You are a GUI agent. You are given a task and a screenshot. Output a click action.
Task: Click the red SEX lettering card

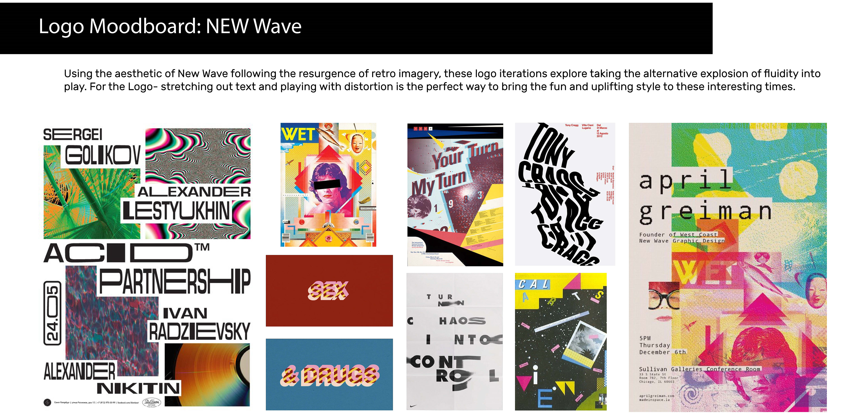(x=329, y=291)
